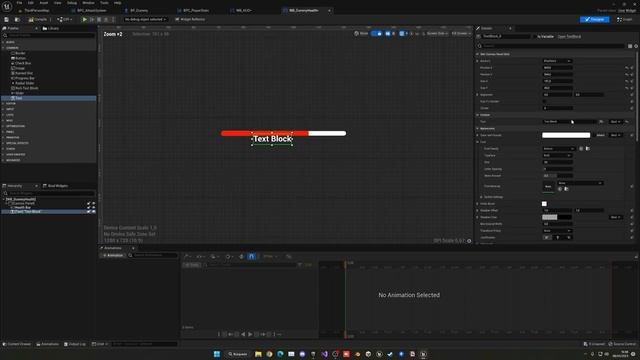Screen dimensions: 640x360
Task: Expand Outline Settings section
Action: click(481, 197)
